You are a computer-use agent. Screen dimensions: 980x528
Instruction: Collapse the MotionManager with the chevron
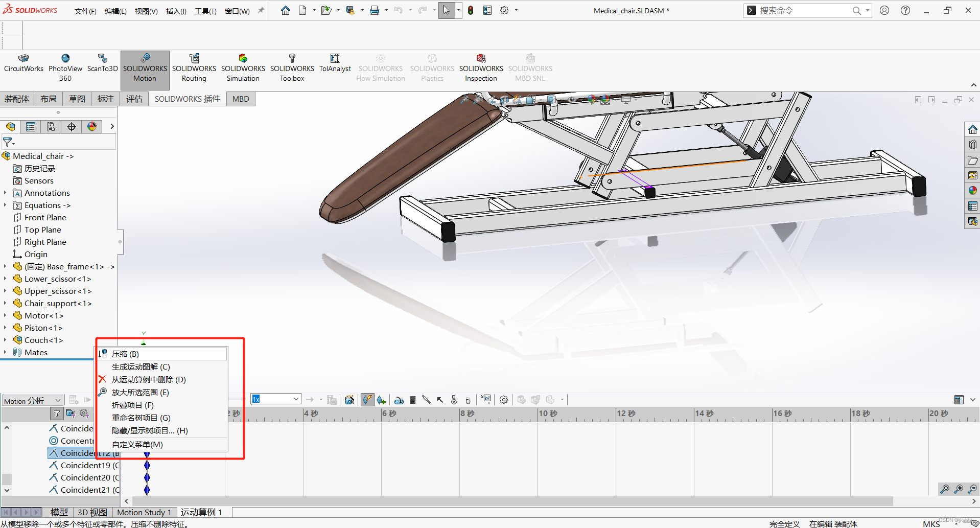pyautogui.click(x=973, y=400)
